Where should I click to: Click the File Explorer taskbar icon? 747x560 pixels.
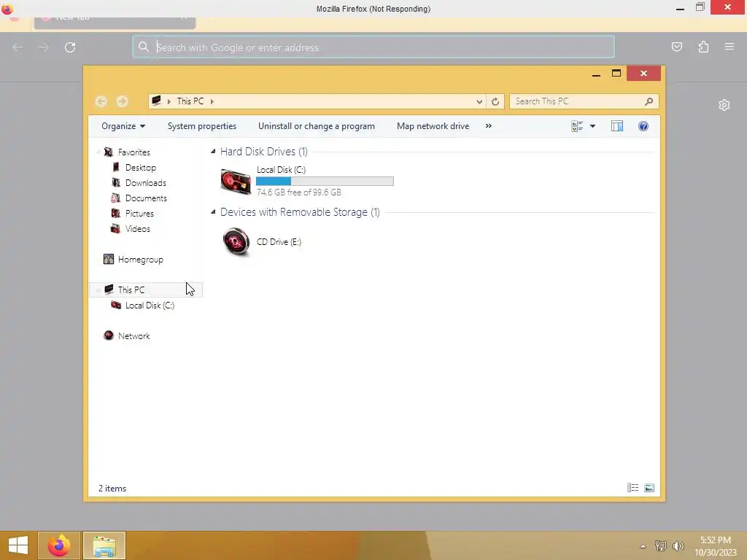click(x=104, y=545)
